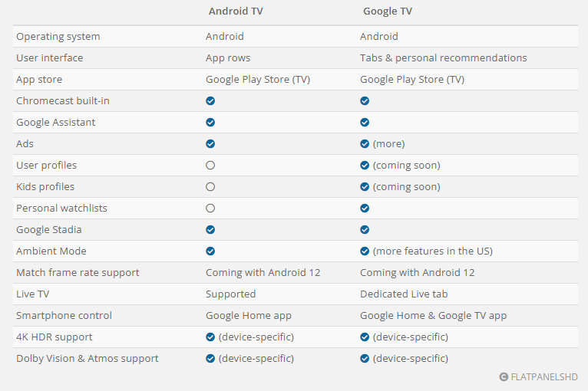The width and height of the screenshot is (588, 391).
Task: Click 'Google Home & Google TV app' cell
Action: [433, 316]
